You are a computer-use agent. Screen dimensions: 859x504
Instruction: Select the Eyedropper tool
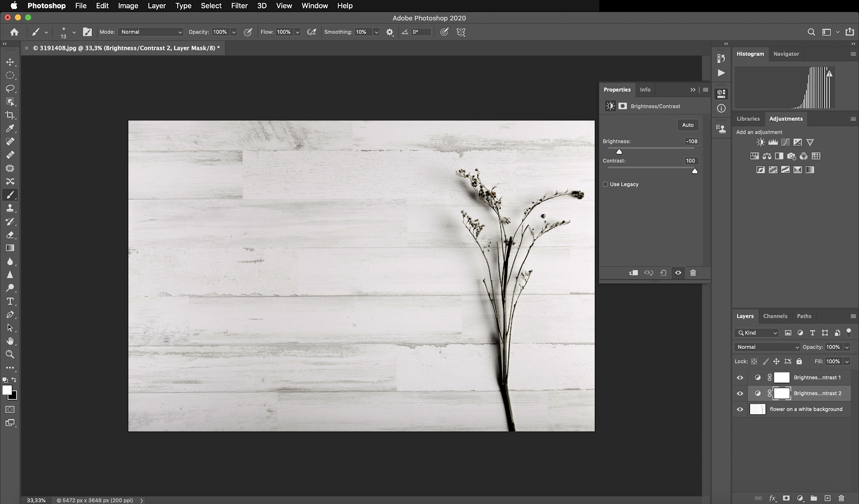pyautogui.click(x=10, y=128)
